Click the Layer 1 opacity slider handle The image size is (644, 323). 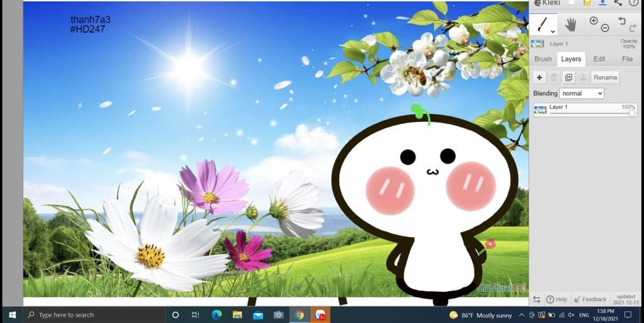tap(632, 113)
